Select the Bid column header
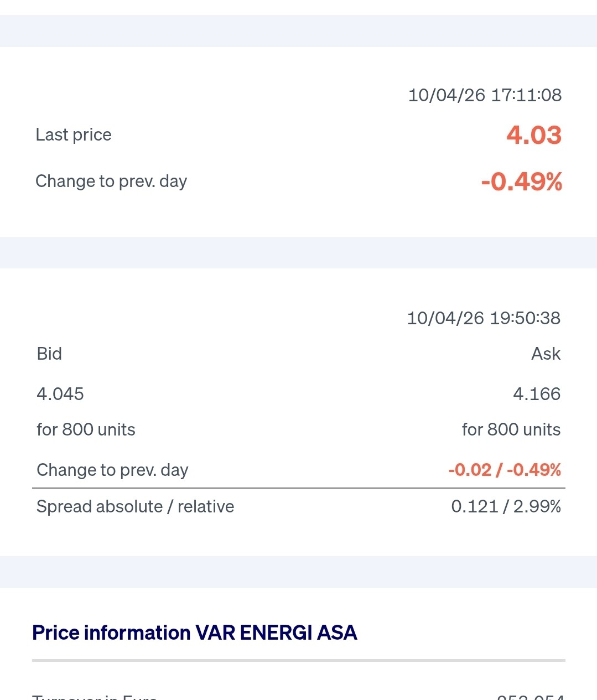Viewport: 597px width, 700px height. click(49, 354)
